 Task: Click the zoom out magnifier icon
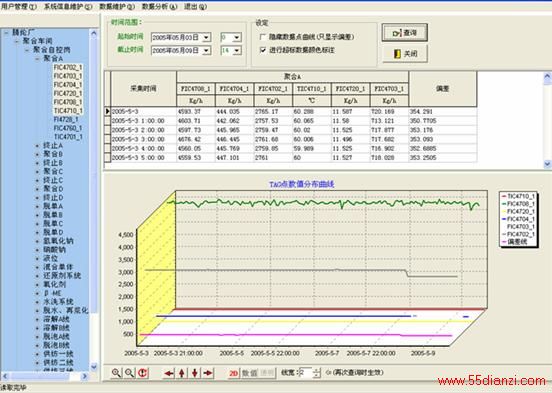(x=129, y=373)
